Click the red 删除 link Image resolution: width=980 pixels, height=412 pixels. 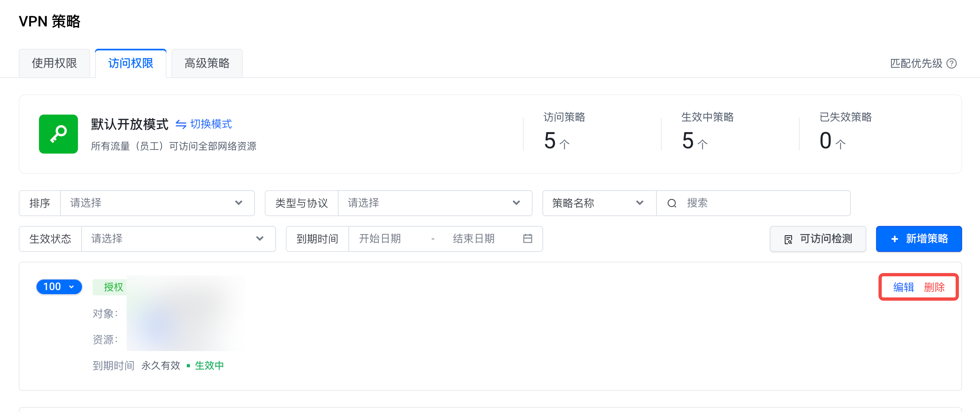tap(934, 287)
